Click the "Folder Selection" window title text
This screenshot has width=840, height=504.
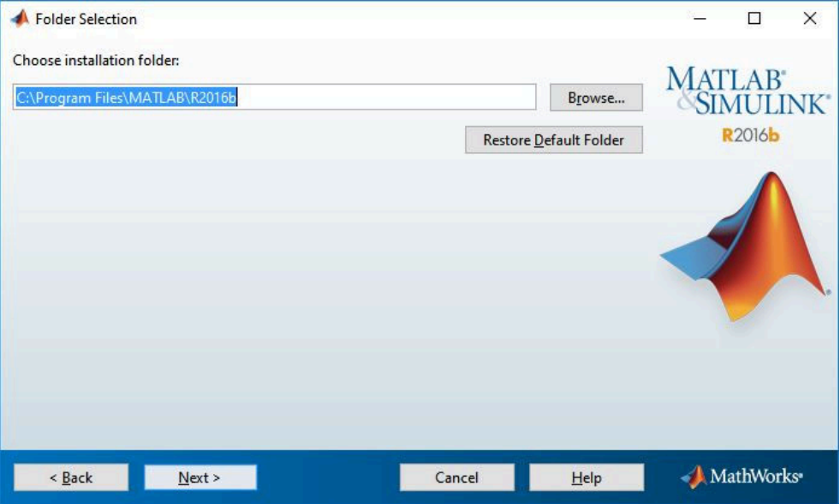click(85, 18)
